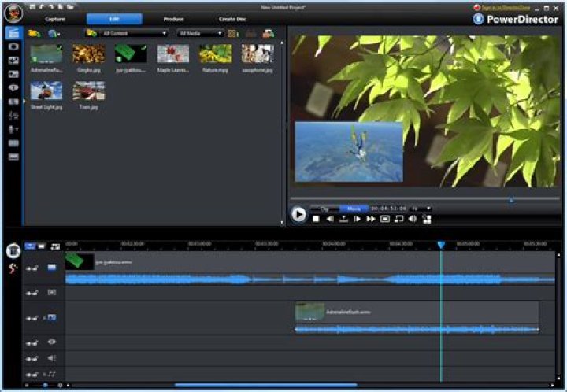Viewport: 567px width, 392px height.
Task: Toggle visibility of the first video track
Action: pos(29,268)
